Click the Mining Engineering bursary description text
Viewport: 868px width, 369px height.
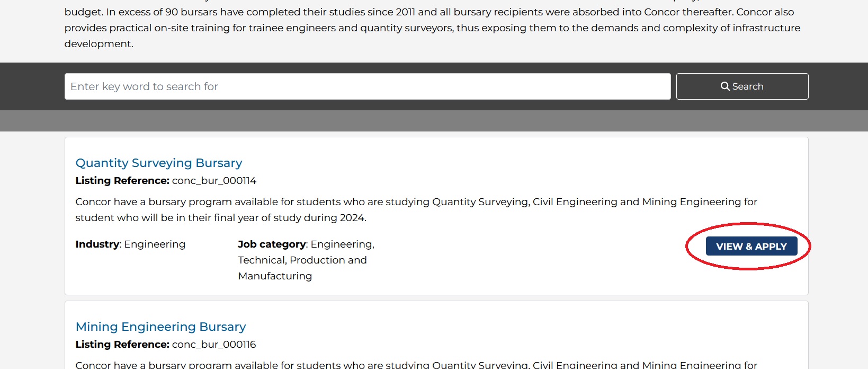pyautogui.click(x=416, y=365)
